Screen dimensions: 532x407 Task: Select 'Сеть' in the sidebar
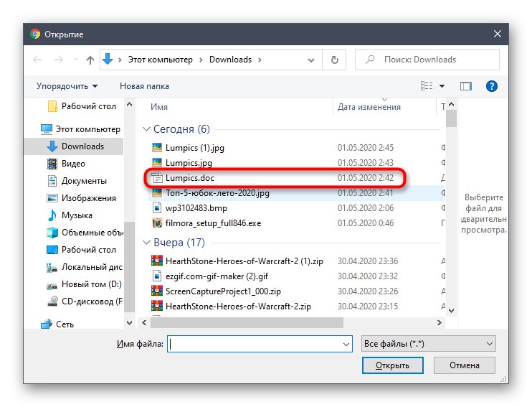[57, 324]
